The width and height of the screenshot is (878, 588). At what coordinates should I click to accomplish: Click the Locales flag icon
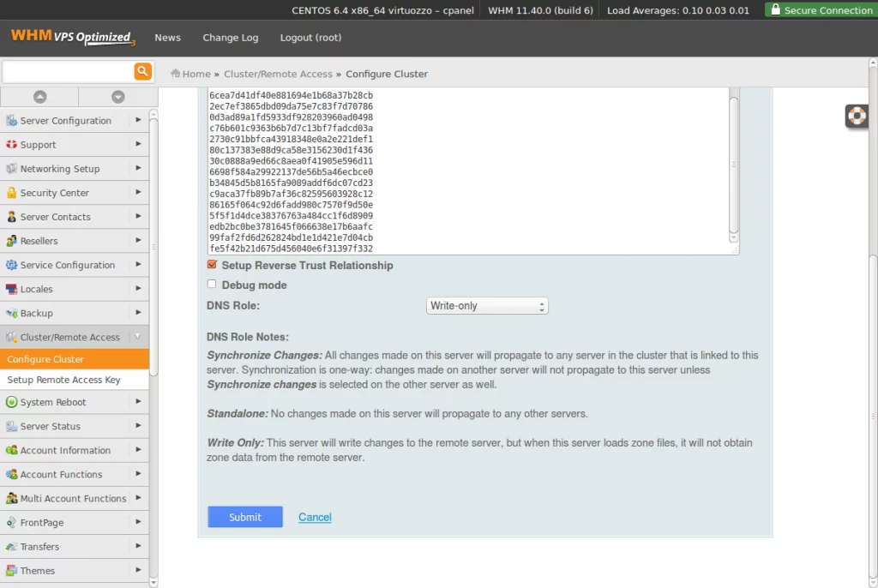coord(11,289)
